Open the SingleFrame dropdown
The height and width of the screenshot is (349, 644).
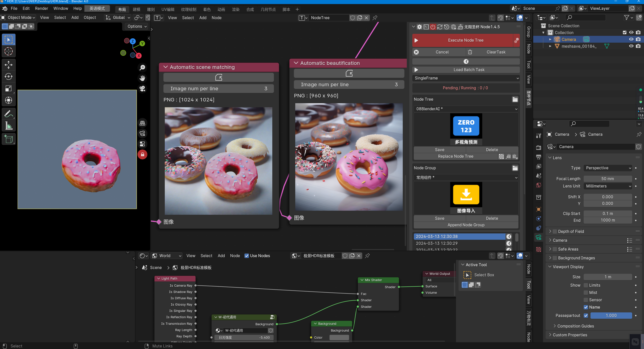click(x=466, y=78)
